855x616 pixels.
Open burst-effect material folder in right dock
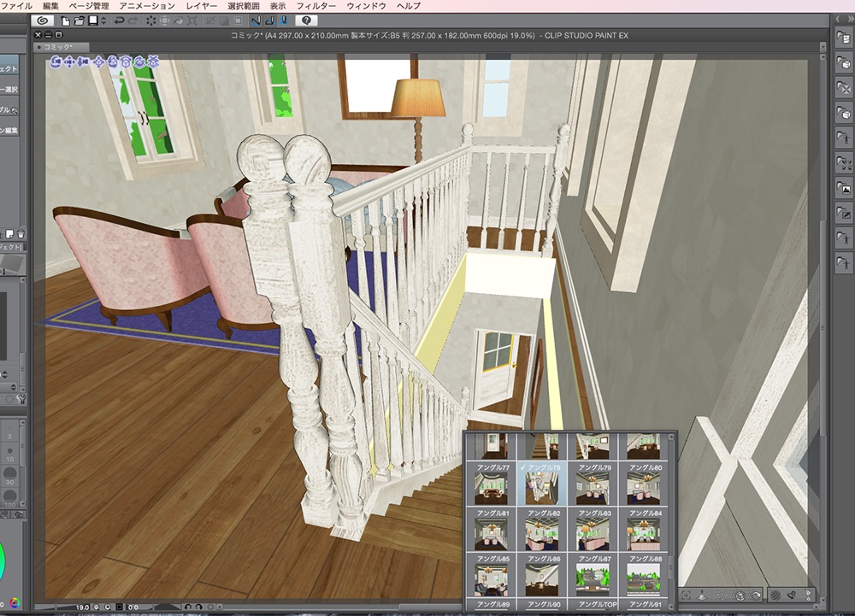844,163
